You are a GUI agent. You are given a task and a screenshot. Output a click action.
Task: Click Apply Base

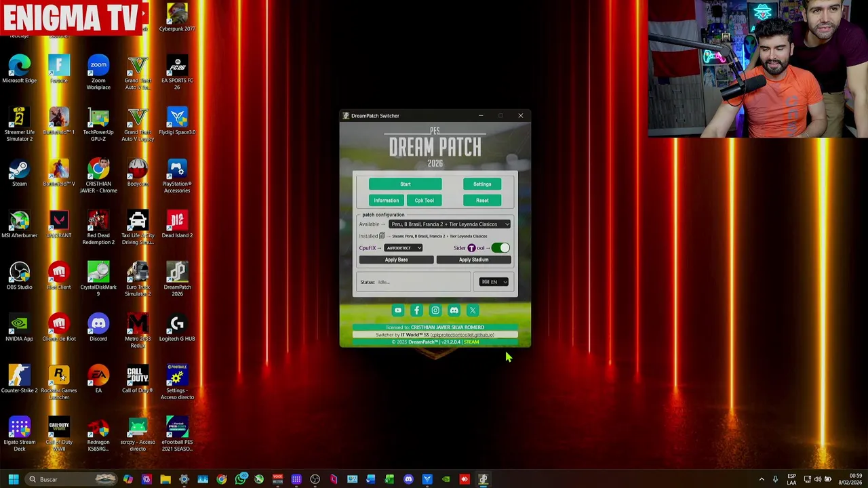point(396,260)
